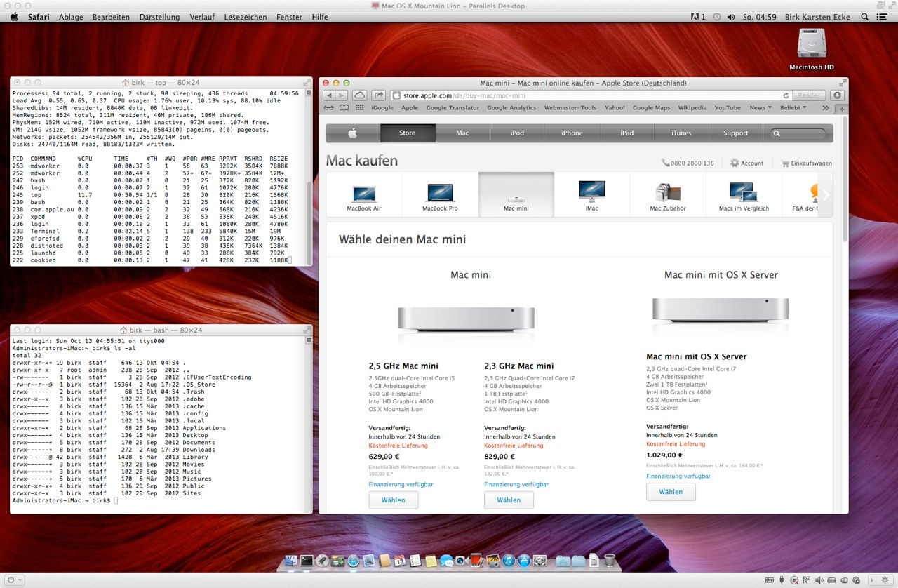The width and height of the screenshot is (898, 588).
Task: Launch App Store from the Dock
Action: [524, 561]
